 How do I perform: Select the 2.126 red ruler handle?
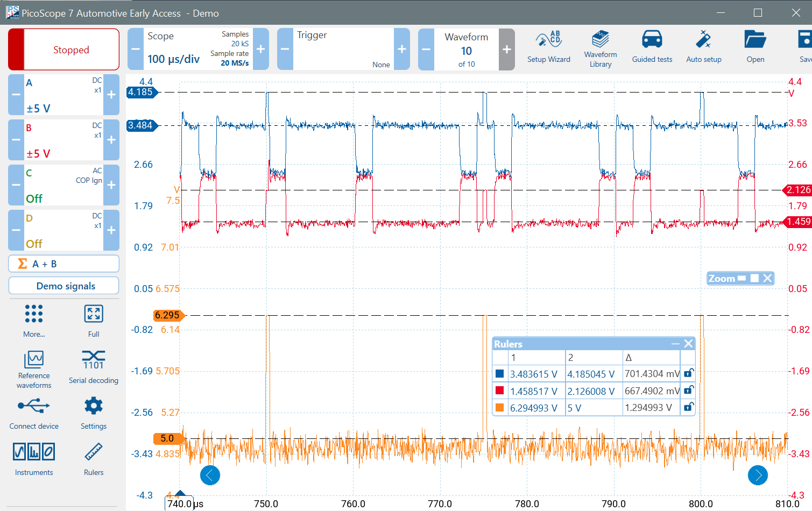pos(797,190)
